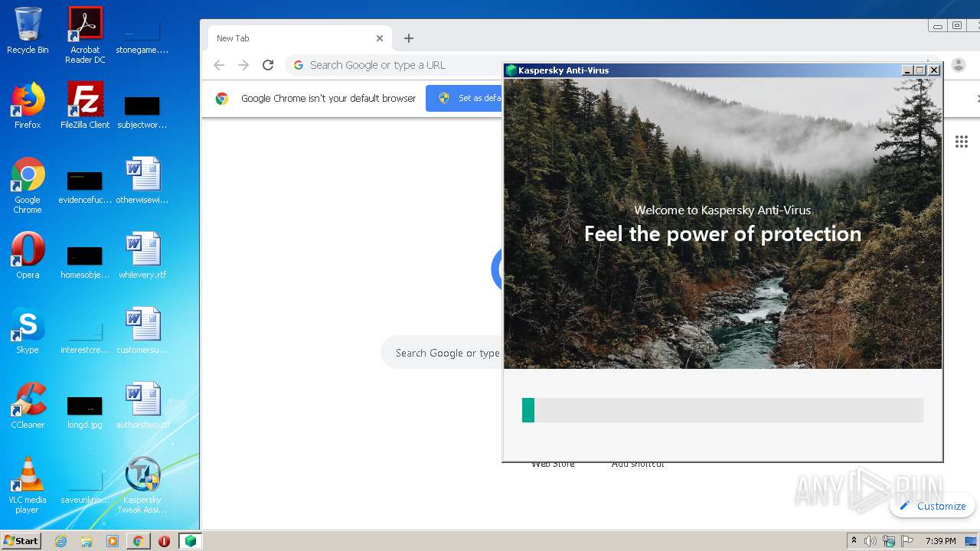Viewport: 980px width, 551px height.
Task: Click the Kaspersky installation progress bar
Action: [723, 410]
